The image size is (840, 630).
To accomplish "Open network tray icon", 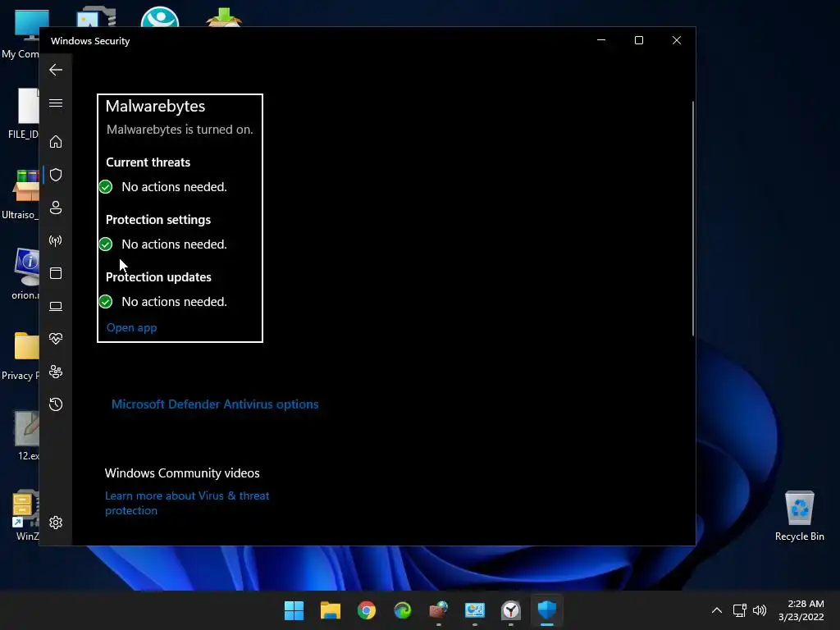I will pos(740,610).
